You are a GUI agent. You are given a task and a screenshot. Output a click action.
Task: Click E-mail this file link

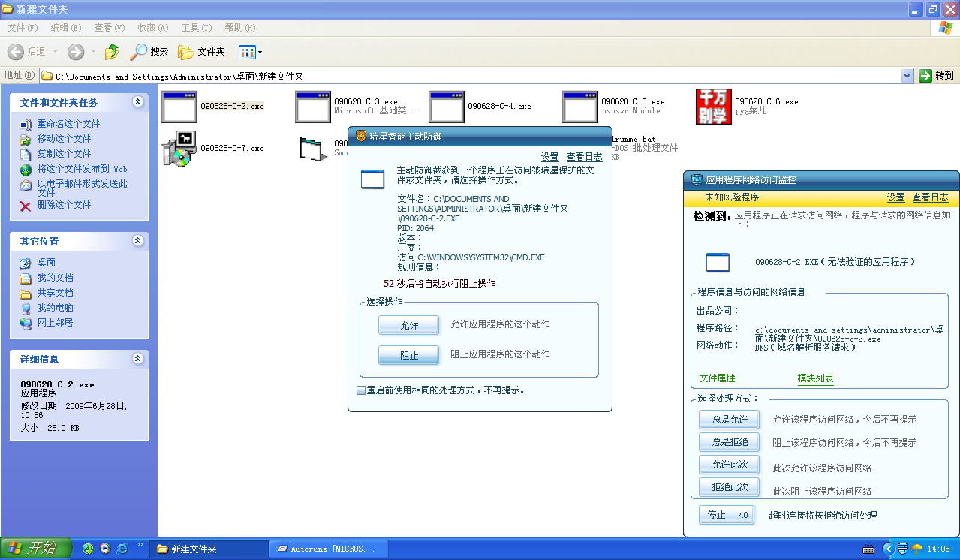coord(82,188)
